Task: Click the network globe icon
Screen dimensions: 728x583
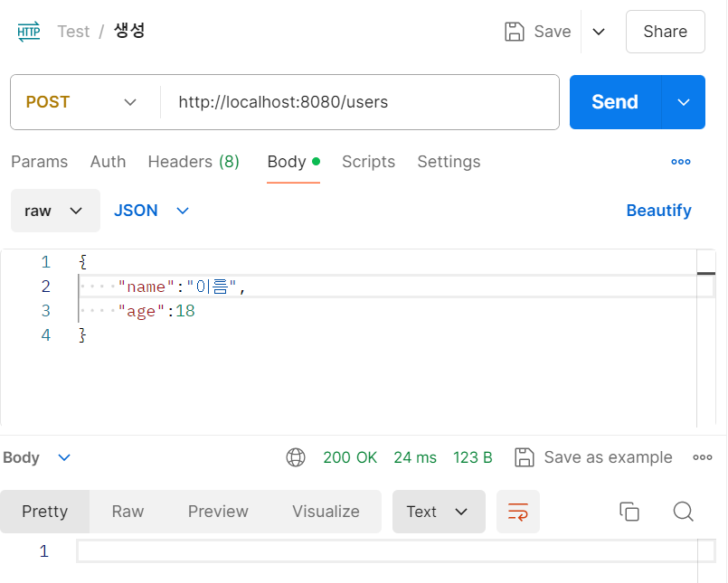Action: 296,457
